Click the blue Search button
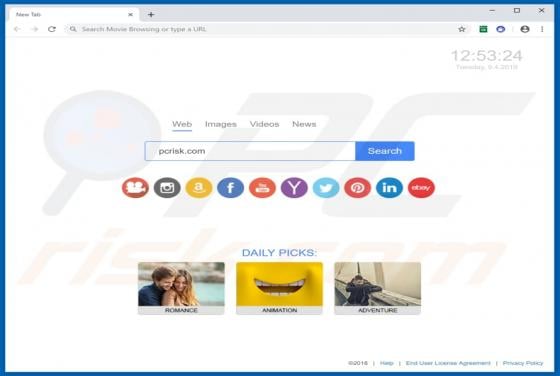 coord(385,151)
